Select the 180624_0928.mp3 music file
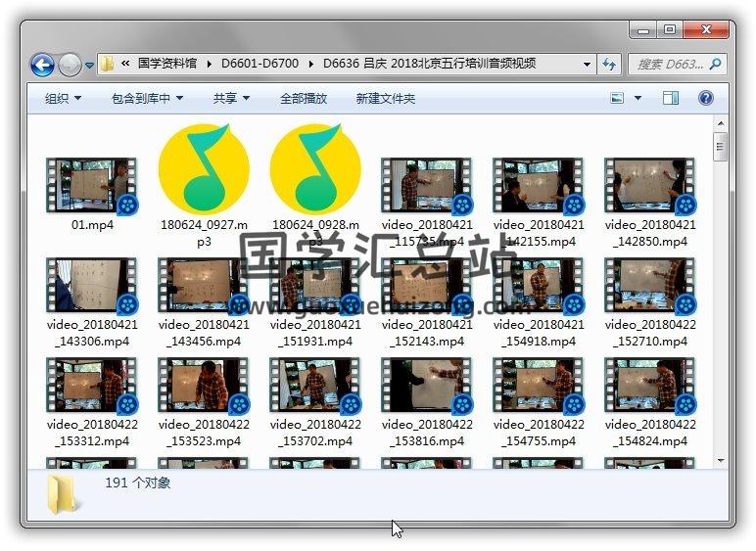Screen dimensions: 756x551 click(x=315, y=169)
